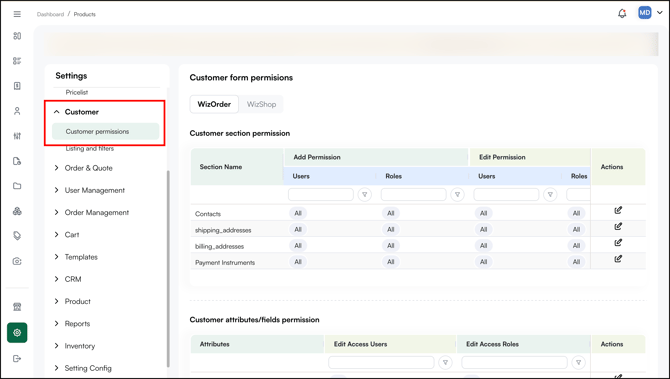Focus the Add Permission Roles filter field
670x379 pixels.
(x=414, y=194)
